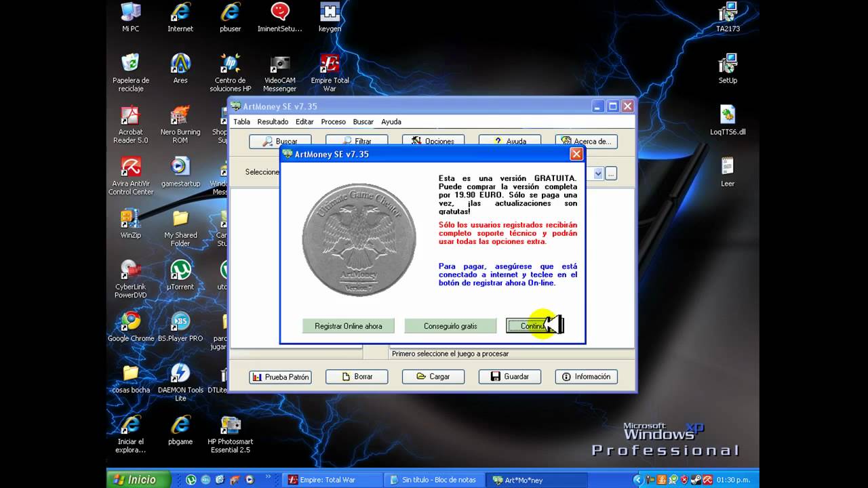Click the Guardar button

(510, 377)
